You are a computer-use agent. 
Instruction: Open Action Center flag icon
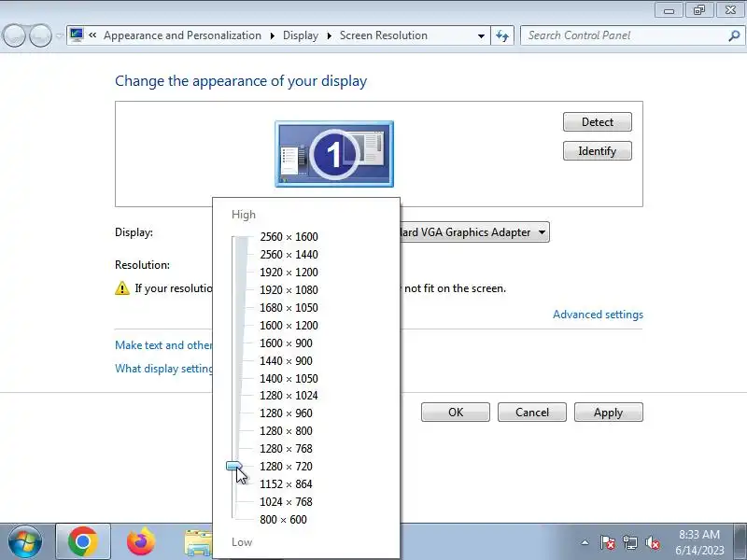(608, 542)
